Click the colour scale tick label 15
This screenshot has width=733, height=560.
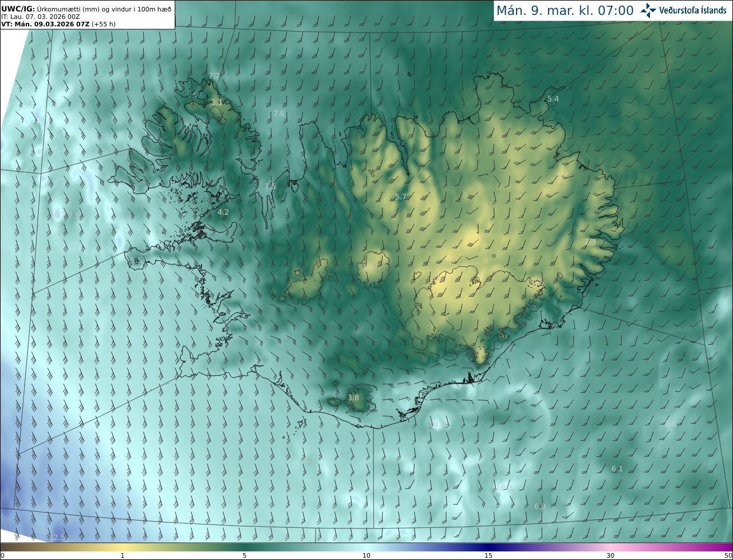click(488, 555)
